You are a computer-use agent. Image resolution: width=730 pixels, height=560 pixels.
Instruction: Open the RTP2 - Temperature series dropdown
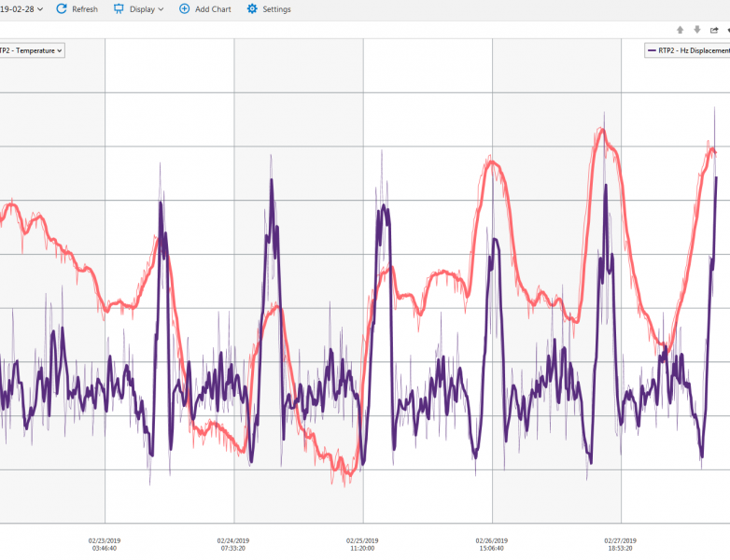tap(32, 50)
